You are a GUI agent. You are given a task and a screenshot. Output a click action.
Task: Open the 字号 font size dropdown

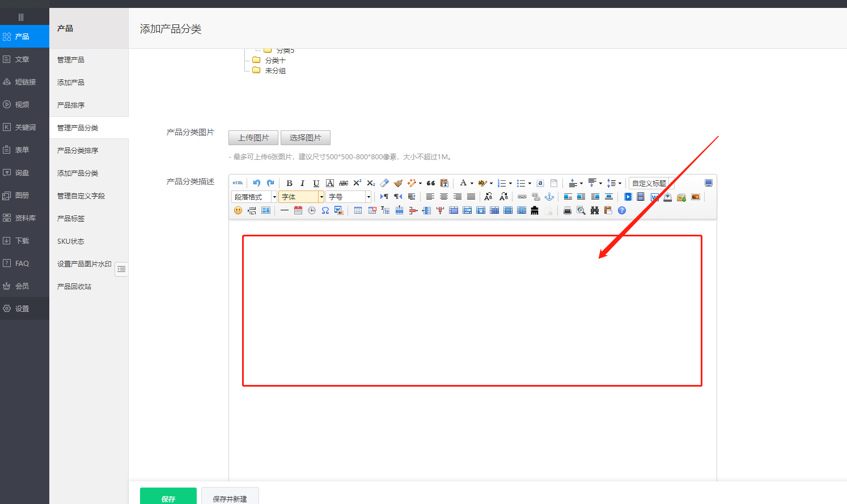coord(348,197)
